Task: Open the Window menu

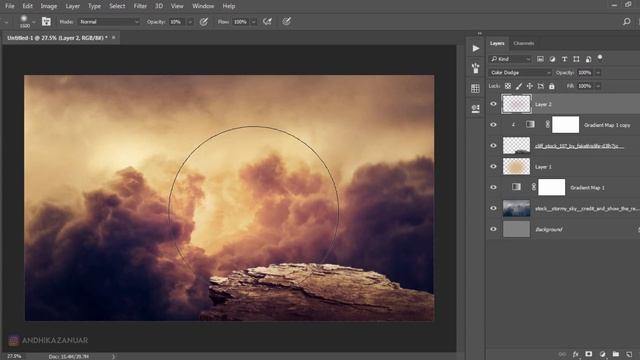Action: point(203,6)
